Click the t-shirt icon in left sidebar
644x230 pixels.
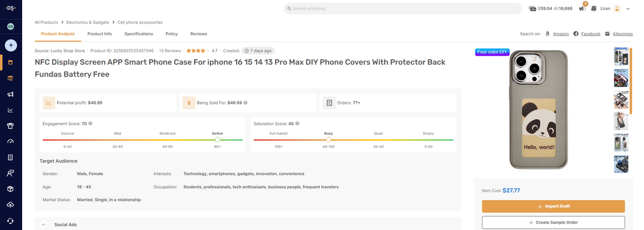[x=10, y=126]
